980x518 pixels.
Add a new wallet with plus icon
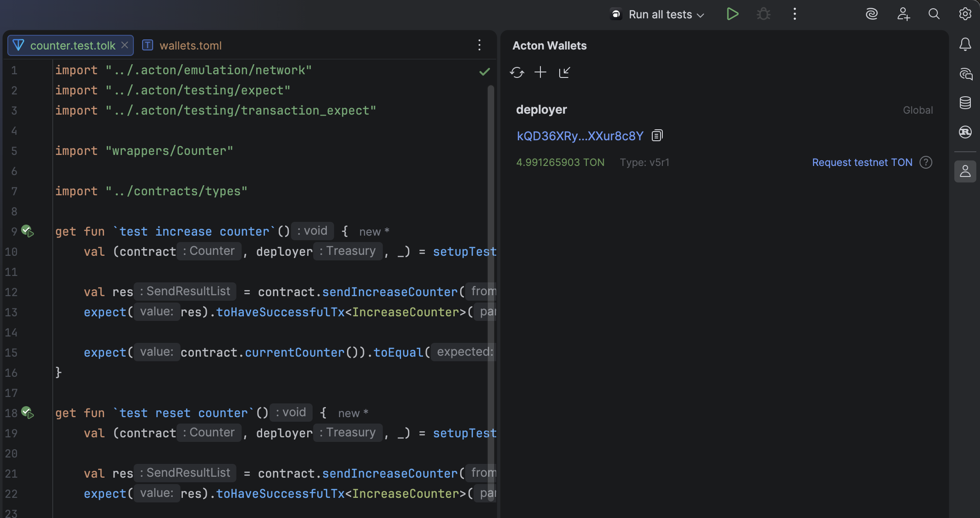click(540, 72)
